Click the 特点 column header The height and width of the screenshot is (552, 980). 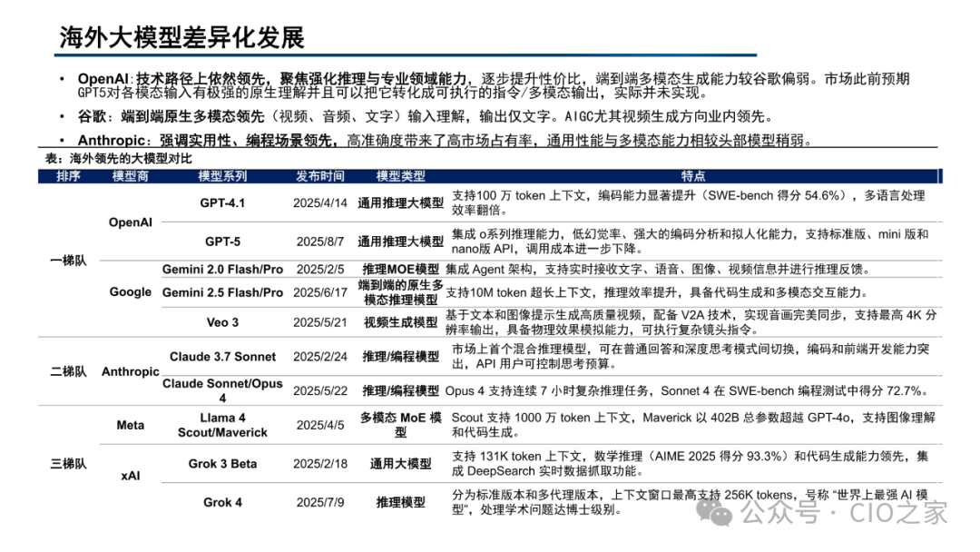pyautogui.click(x=693, y=176)
